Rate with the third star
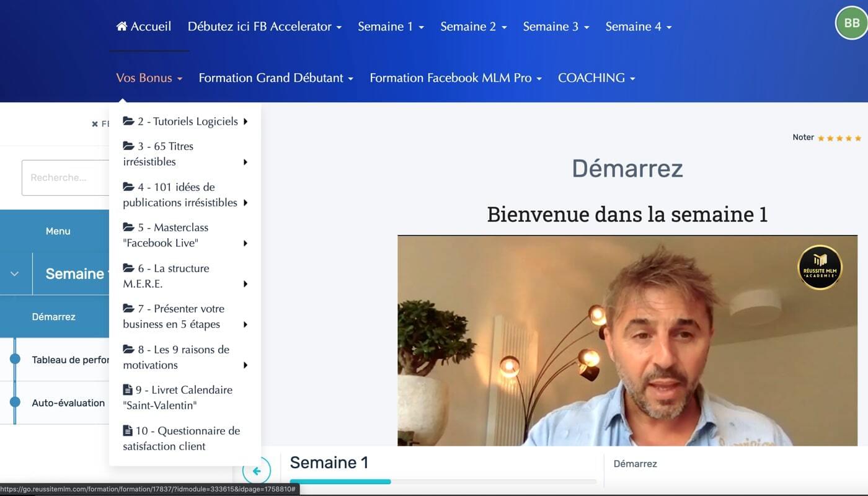The height and width of the screenshot is (496, 868). [x=839, y=138]
